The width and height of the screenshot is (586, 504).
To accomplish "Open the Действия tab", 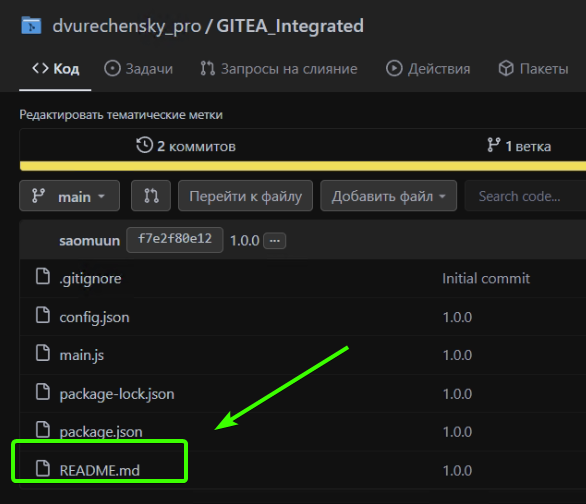I will [x=428, y=69].
